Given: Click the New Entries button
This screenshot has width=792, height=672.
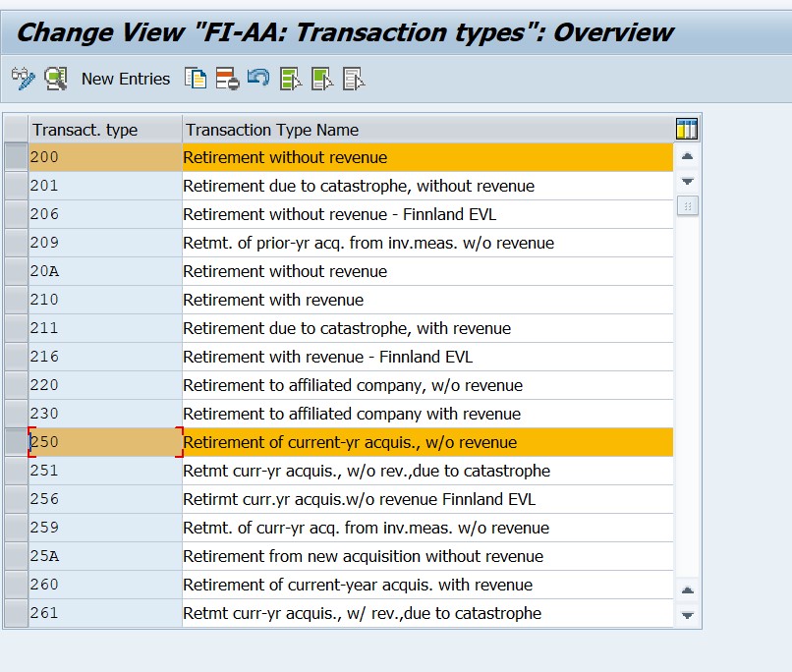Looking at the screenshot, I should pos(125,79).
